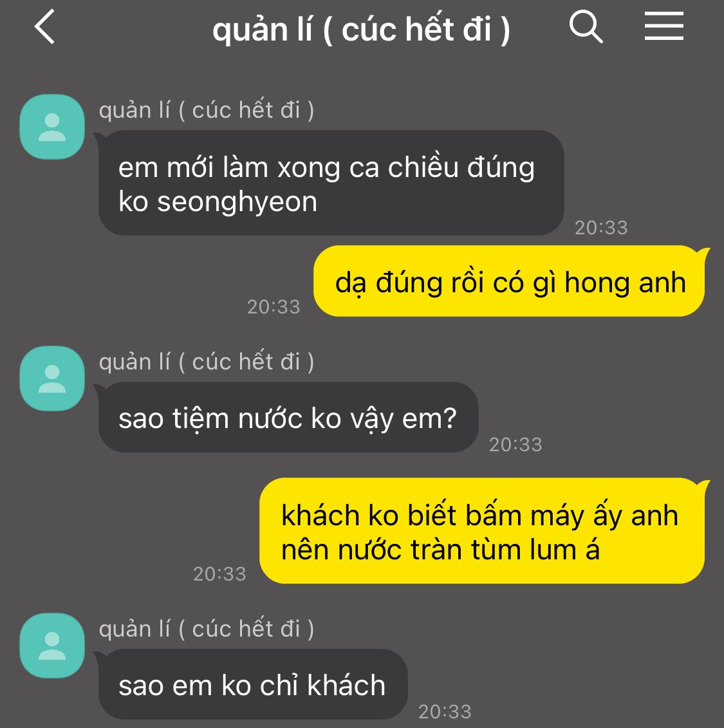724x728 pixels.
Task: Tap avatar beside 'sao tiệm nước' message
Action: coord(52,378)
